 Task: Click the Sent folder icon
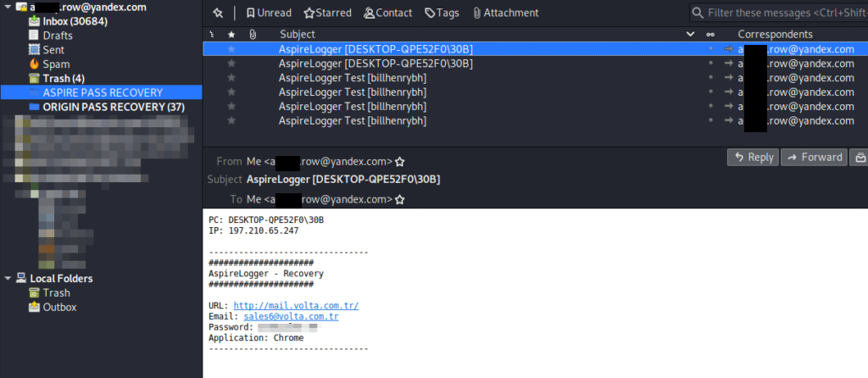34,50
